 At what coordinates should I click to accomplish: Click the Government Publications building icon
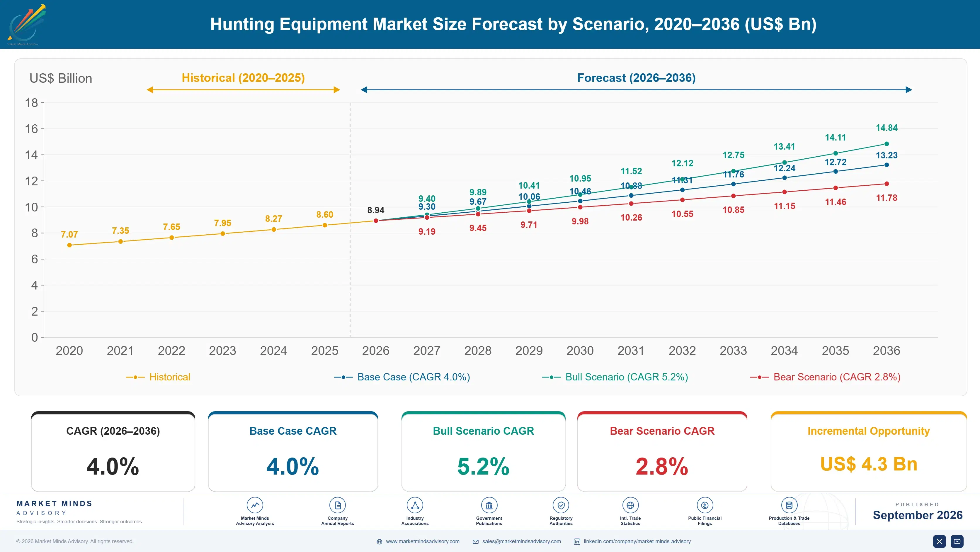(489, 505)
